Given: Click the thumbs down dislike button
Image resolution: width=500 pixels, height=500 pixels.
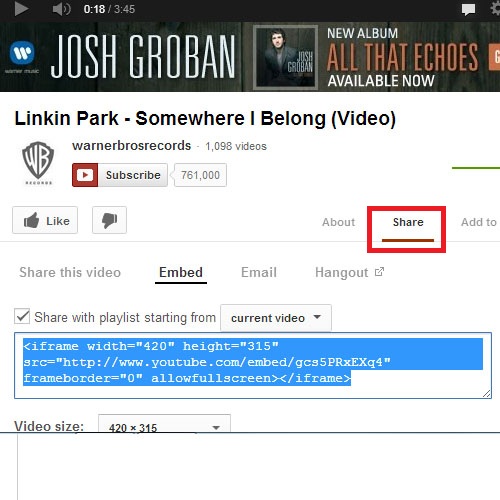Looking at the screenshot, I should pyautogui.click(x=109, y=220).
